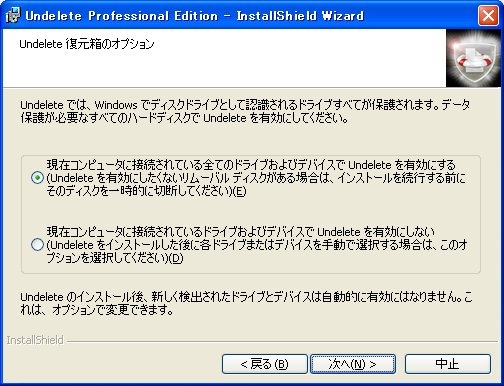Click the text line beginning (Undelete を有効にしたくない

click(256, 178)
